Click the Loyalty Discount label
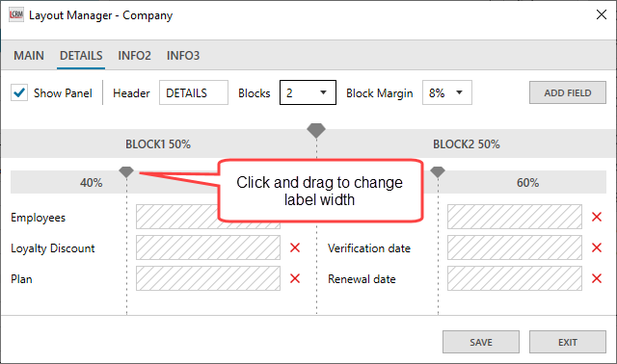617x364 pixels. click(x=53, y=248)
